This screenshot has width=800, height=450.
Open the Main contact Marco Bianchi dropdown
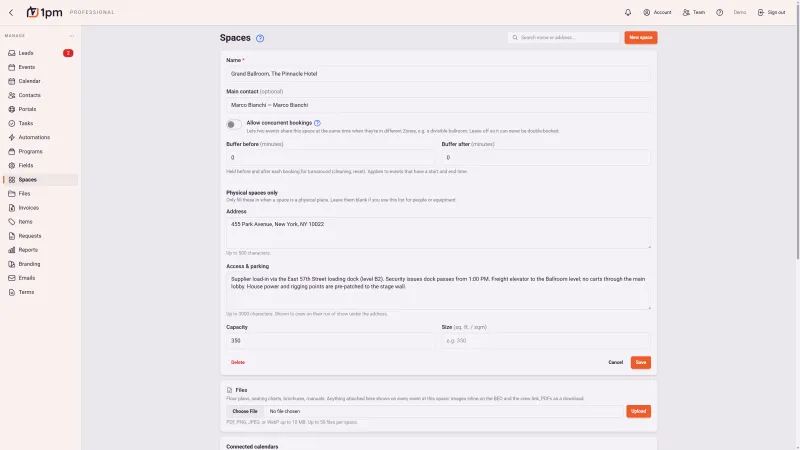click(x=438, y=105)
